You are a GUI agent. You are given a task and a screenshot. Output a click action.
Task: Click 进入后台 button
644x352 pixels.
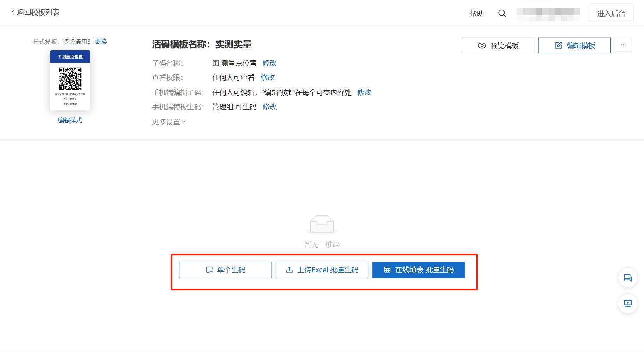(x=611, y=13)
